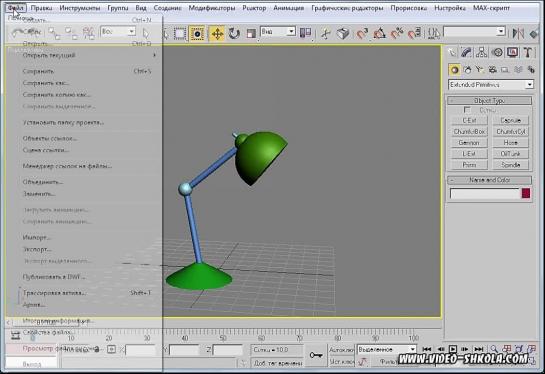Play the animation
Viewport: 545px width, 374px height.
[453, 349]
